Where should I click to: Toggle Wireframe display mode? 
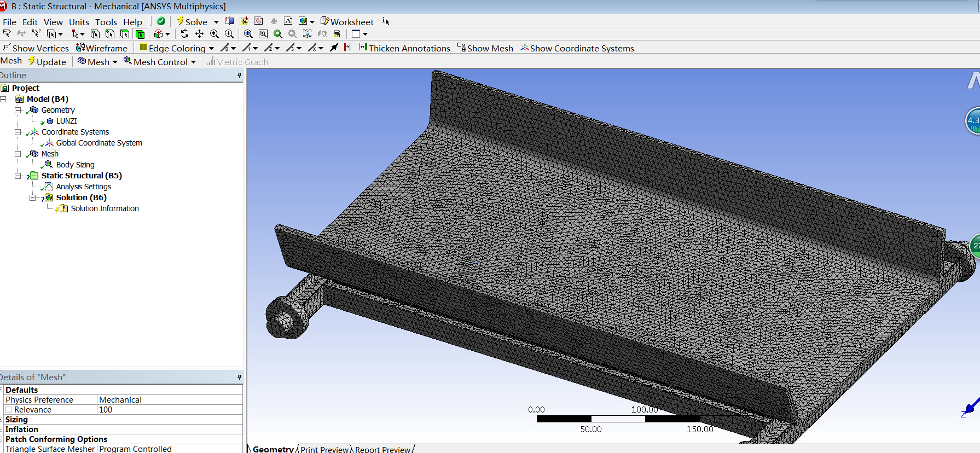pyautogui.click(x=102, y=48)
